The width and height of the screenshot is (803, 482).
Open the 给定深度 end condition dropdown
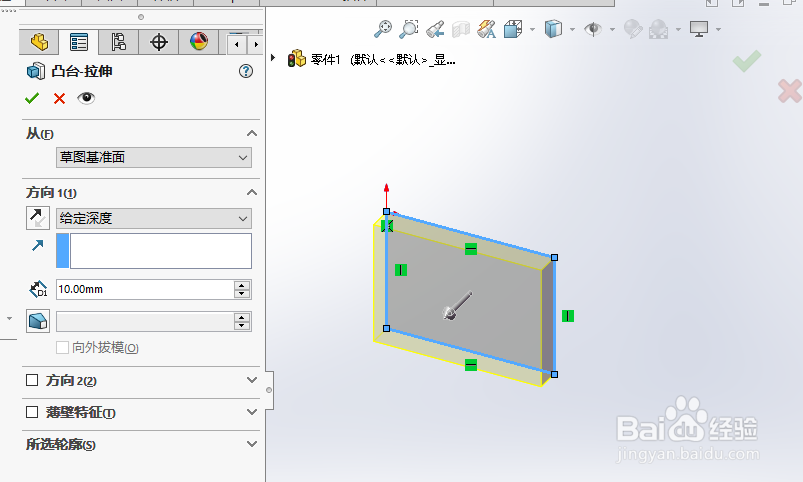[x=154, y=218]
